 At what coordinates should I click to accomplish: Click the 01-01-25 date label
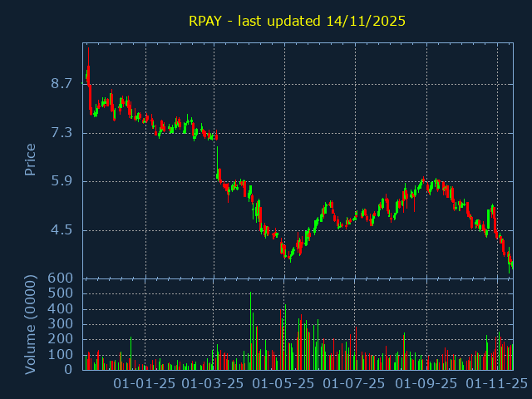145,383
